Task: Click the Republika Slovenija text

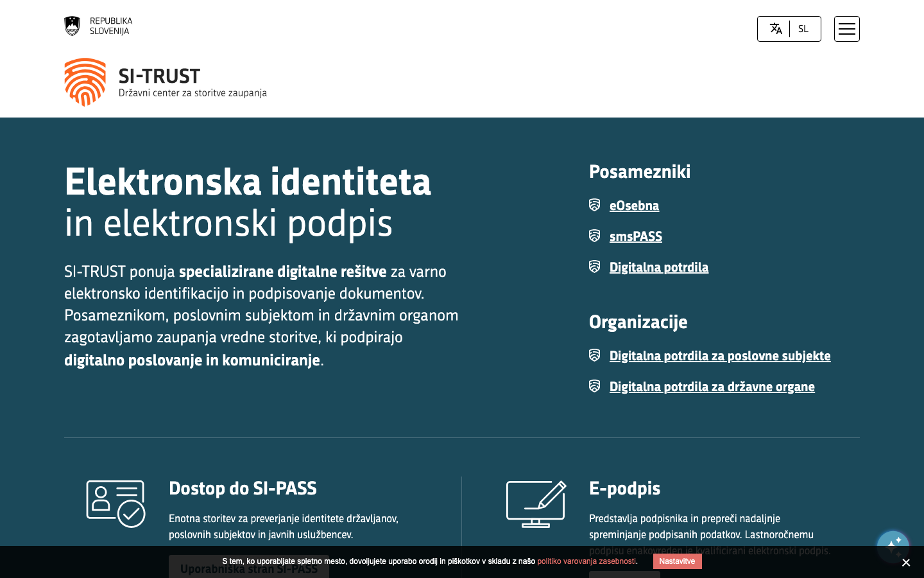Action: [111, 26]
